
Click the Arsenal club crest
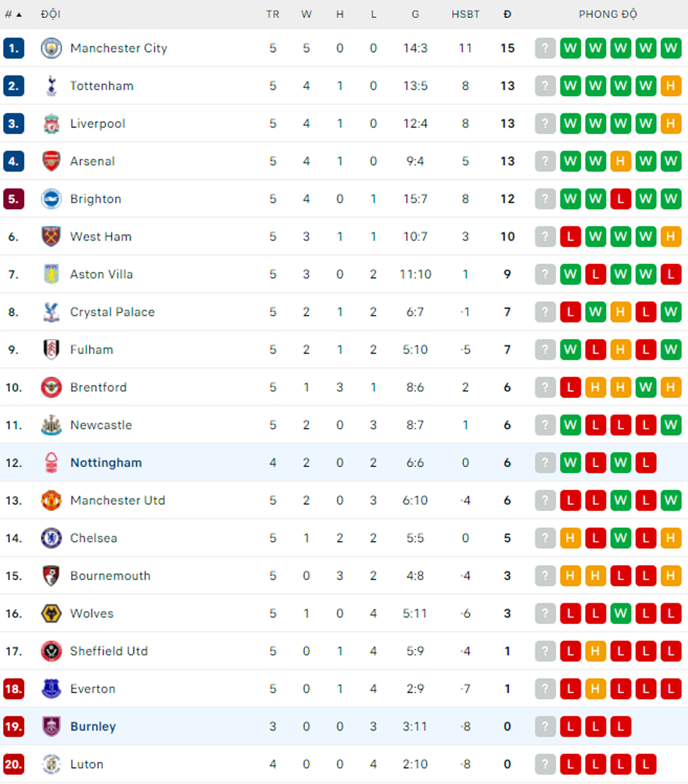(x=52, y=161)
